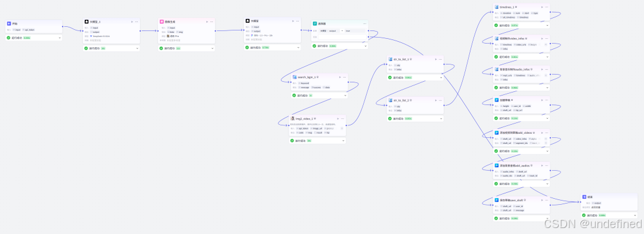Click the api_token input tag in 开始
The height and width of the screenshot is (234, 644).
tap(28, 30)
